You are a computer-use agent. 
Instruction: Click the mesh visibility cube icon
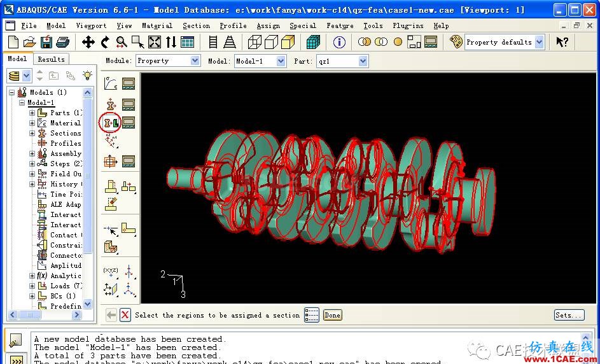click(313, 42)
